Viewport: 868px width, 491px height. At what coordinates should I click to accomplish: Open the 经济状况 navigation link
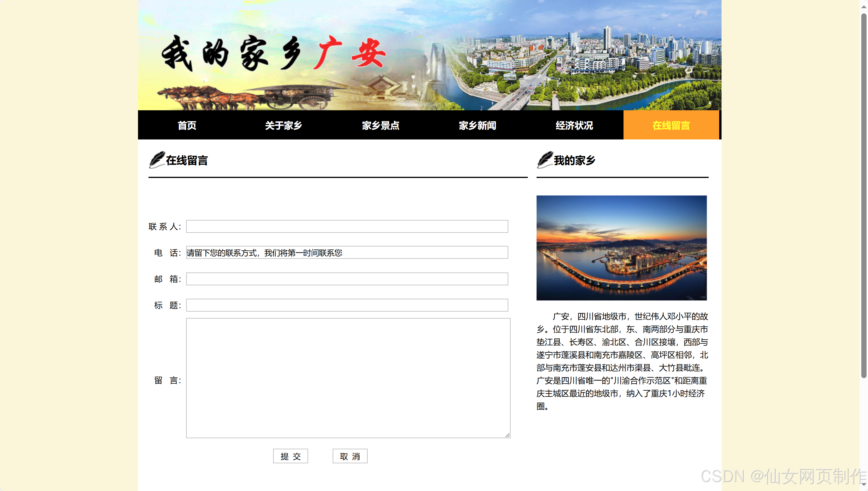point(574,125)
